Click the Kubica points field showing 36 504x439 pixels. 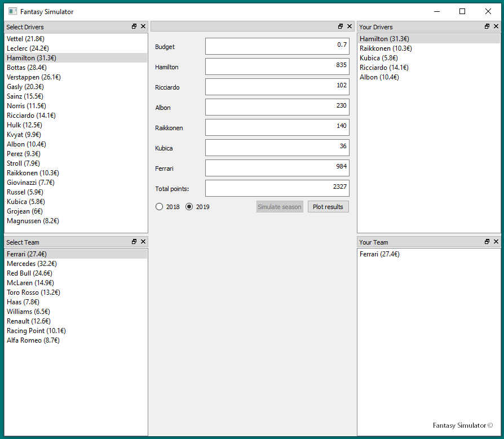277,148
